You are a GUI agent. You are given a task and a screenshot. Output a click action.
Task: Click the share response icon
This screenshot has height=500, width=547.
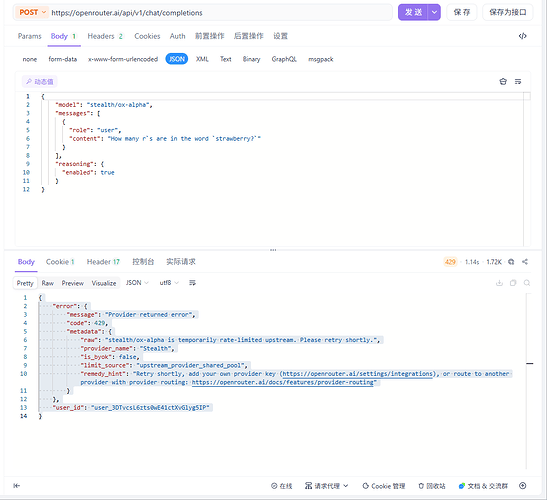coord(525,262)
